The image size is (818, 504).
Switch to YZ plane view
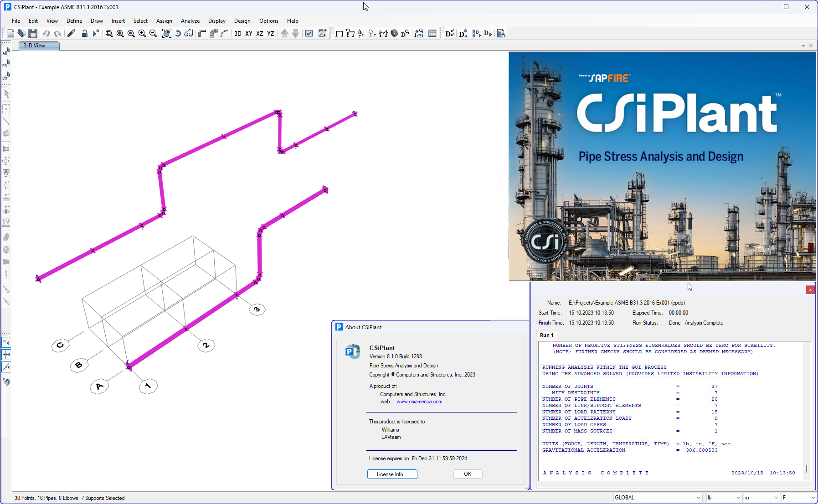coord(271,33)
